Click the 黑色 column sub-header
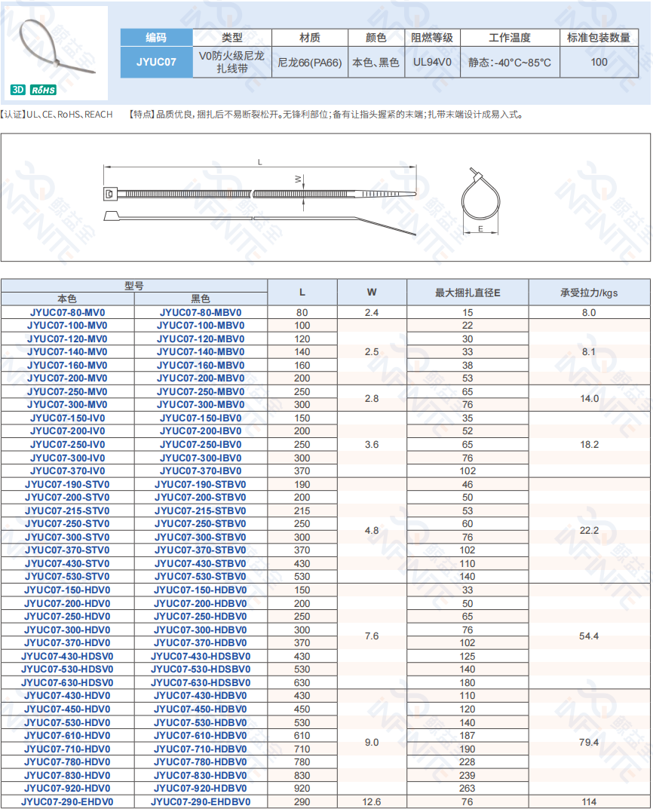The height and width of the screenshot is (812, 653). click(201, 299)
